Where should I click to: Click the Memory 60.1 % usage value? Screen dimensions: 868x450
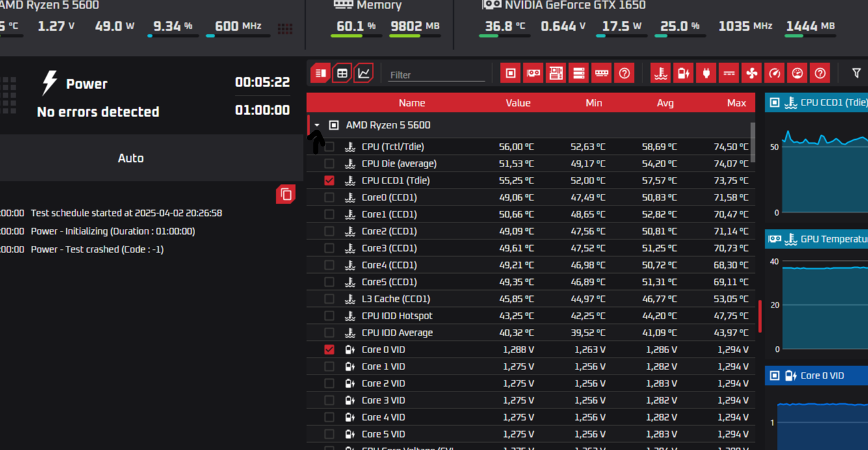[x=356, y=27]
